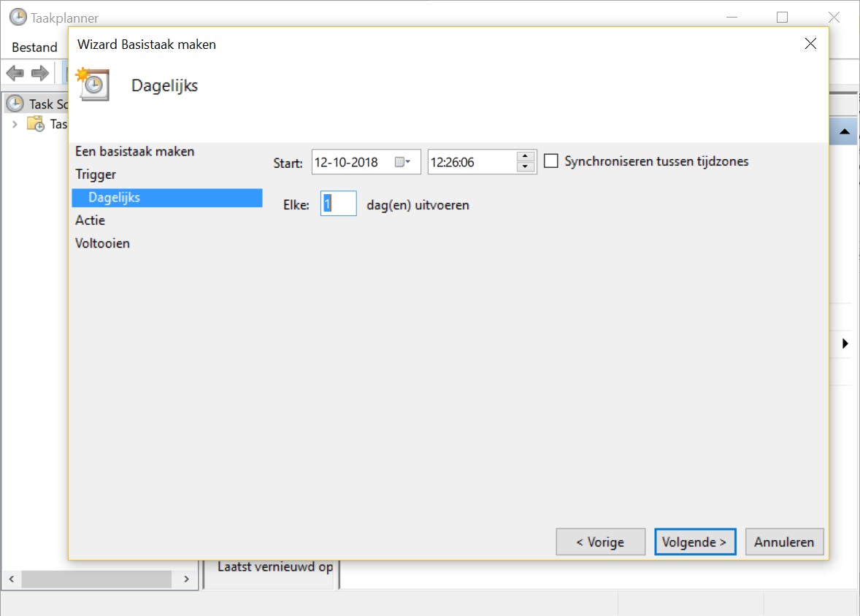Click the Task Scheduler Library folder icon
Viewport: 860px width, 616px height.
(34, 124)
